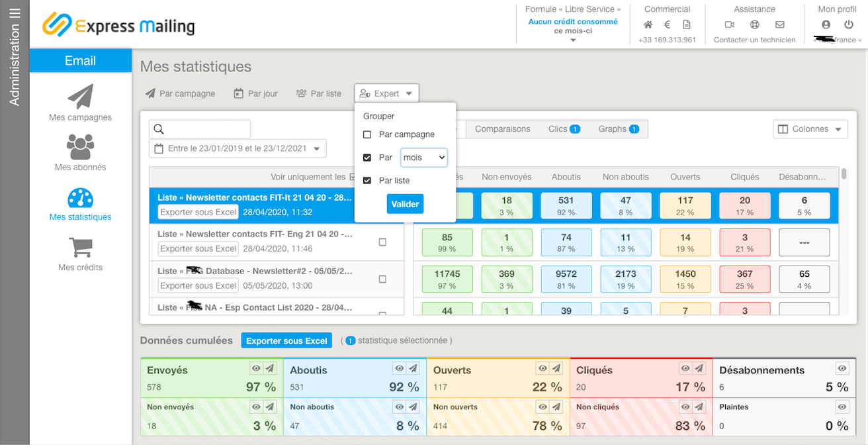Open Mes statistiques gauge icon
Image resolution: width=868 pixels, height=445 pixels.
coord(80,198)
